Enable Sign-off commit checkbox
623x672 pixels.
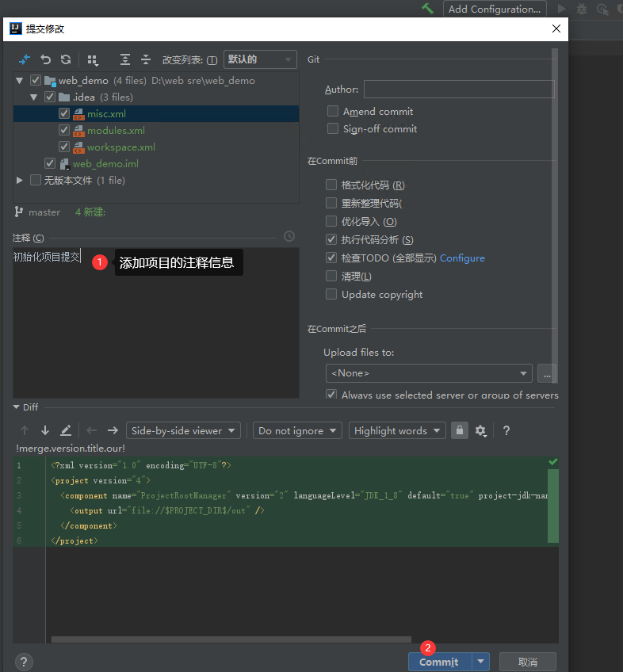pos(333,128)
